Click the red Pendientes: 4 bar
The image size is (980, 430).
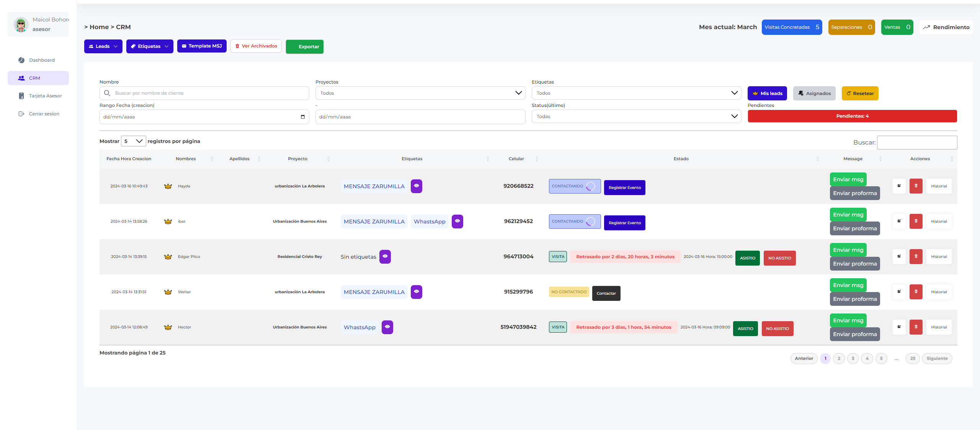852,116
